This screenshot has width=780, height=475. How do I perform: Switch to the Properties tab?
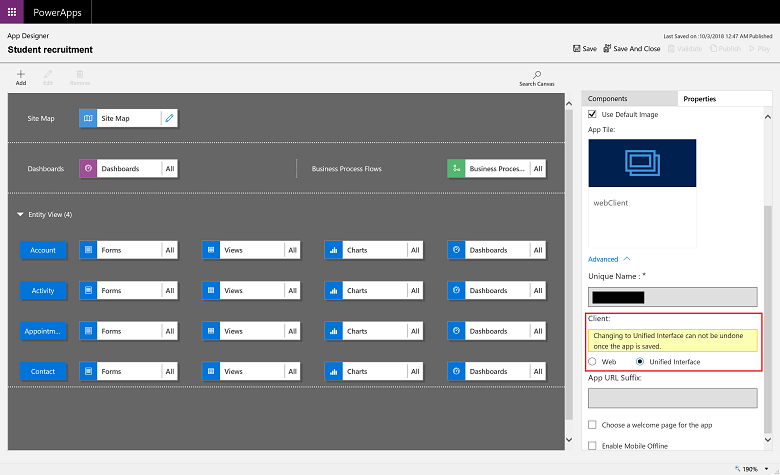[x=699, y=99]
